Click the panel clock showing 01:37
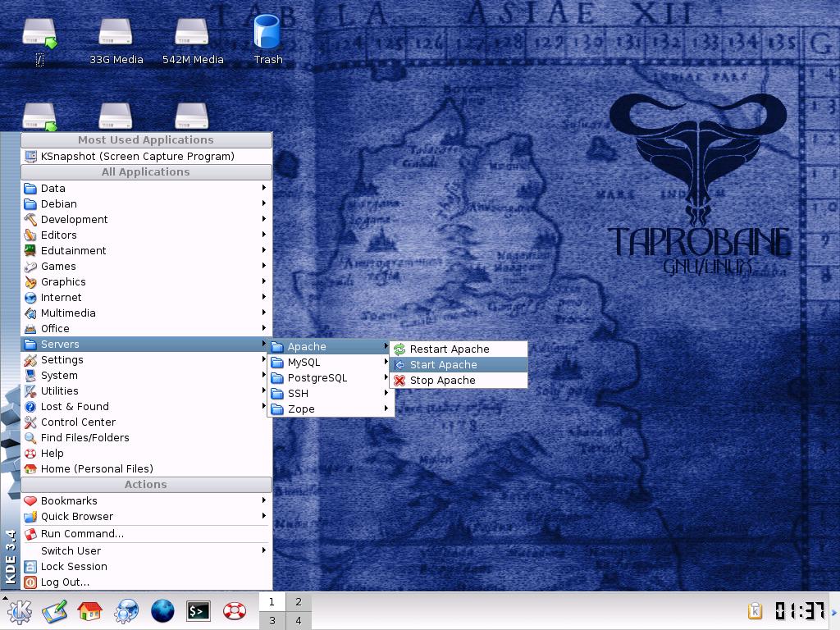 (x=800, y=610)
